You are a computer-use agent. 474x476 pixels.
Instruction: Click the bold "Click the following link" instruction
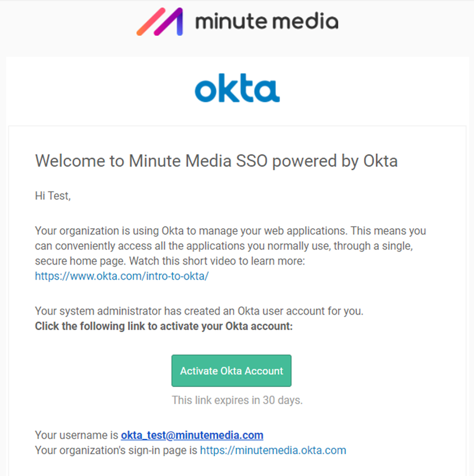(164, 326)
